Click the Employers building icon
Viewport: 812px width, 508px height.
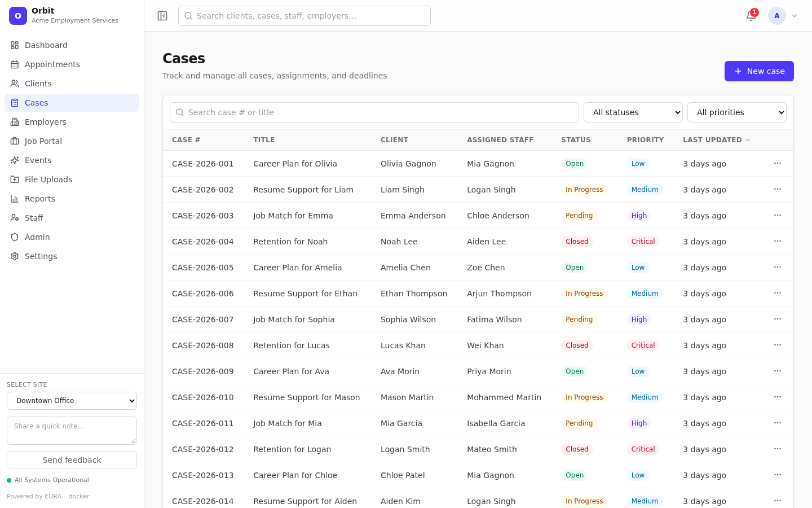click(x=15, y=122)
